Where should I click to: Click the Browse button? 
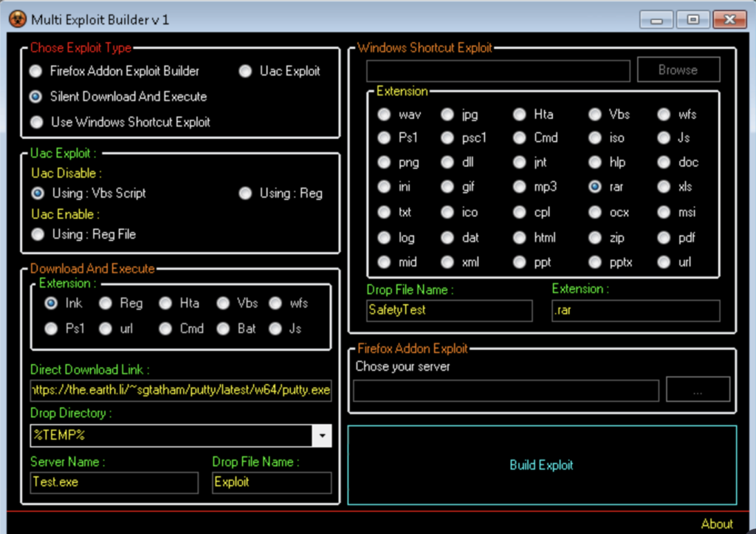pyautogui.click(x=678, y=70)
